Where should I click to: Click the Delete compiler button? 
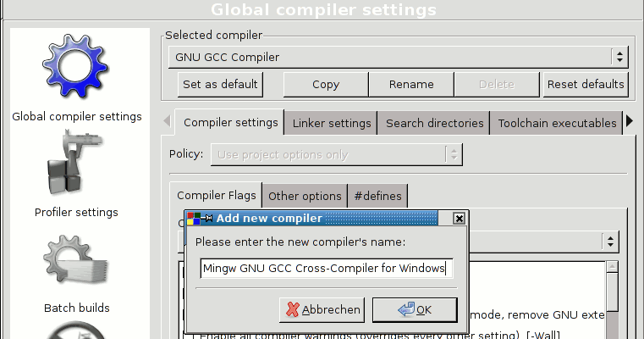click(x=497, y=85)
